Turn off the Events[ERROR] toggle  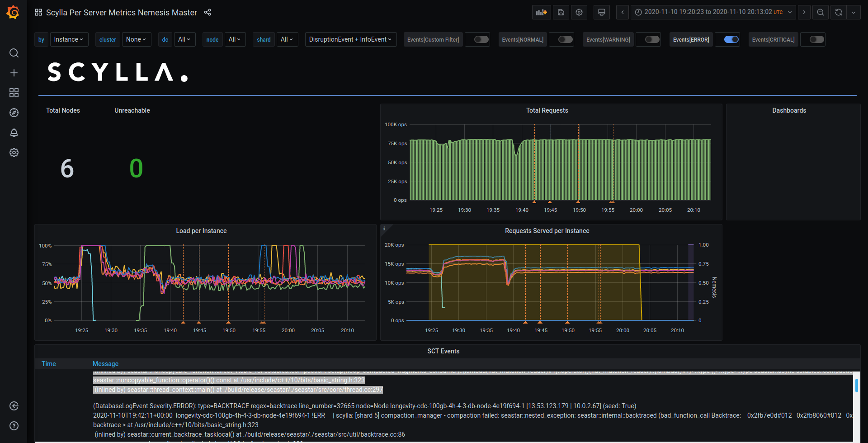(x=727, y=39)
